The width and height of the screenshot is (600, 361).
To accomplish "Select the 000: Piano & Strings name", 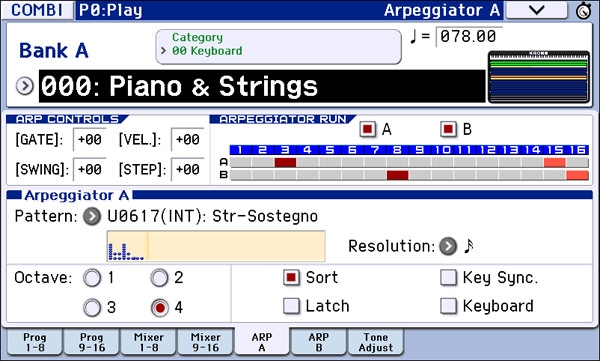I will 262,86.
